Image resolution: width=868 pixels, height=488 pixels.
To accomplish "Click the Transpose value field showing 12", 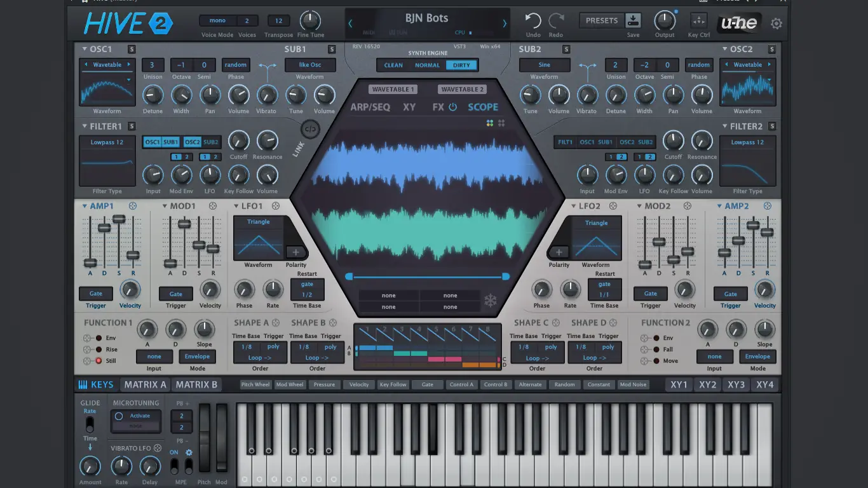I will [278, 21].
